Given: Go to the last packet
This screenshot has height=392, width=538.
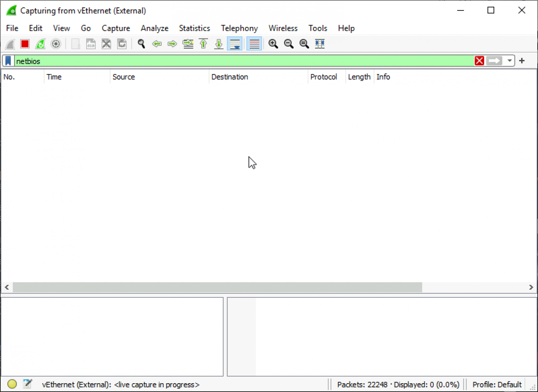Looking at the screenshot, I should pyautogui.click(x=218, y=44).
